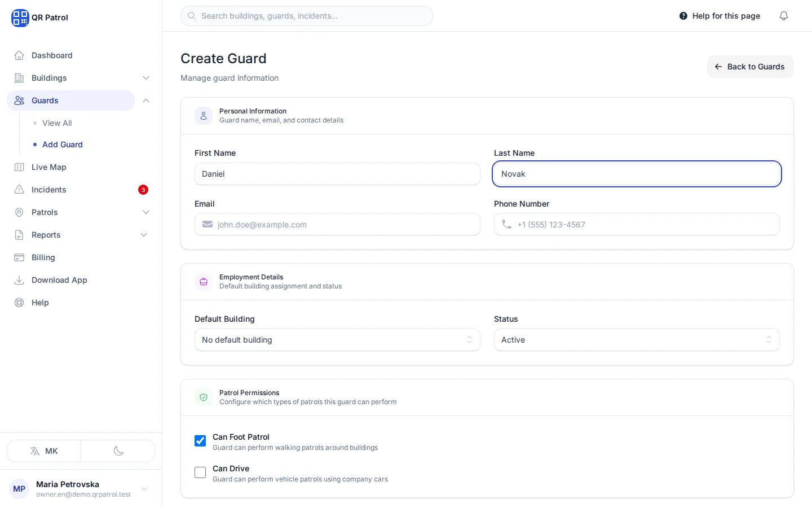Open the Default Building dropdown

click(337, 340)
